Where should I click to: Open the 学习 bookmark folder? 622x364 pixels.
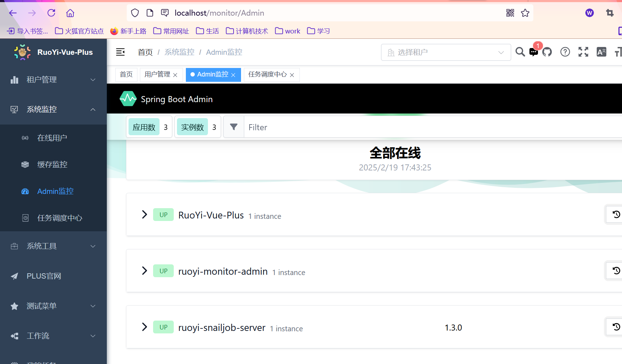point(319,31)
